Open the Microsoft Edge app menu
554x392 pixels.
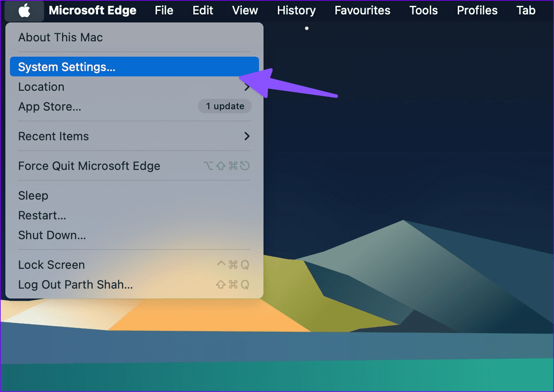92,10
